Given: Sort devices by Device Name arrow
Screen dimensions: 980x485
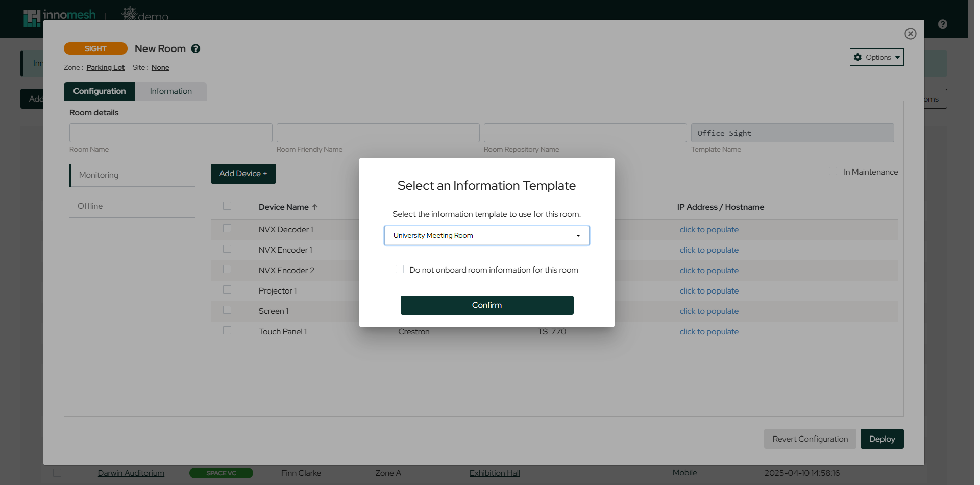Looking at the screenshot, I should coord(315,207).
